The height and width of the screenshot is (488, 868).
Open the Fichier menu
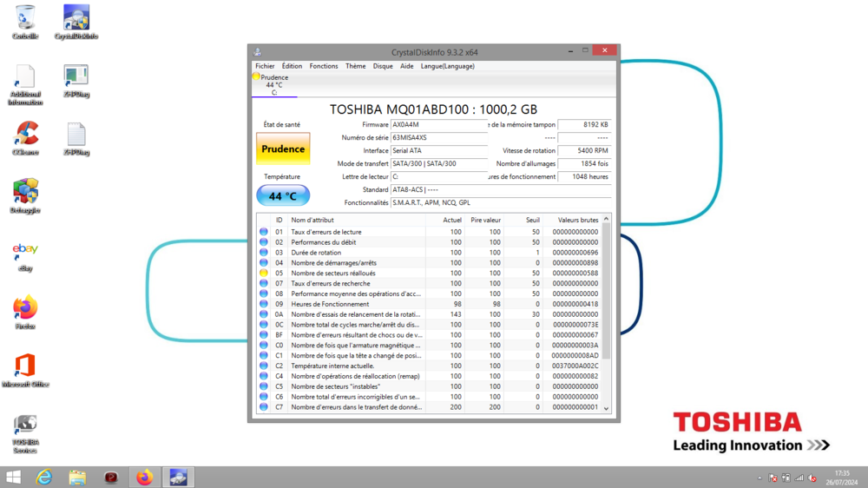coord(265,66)
